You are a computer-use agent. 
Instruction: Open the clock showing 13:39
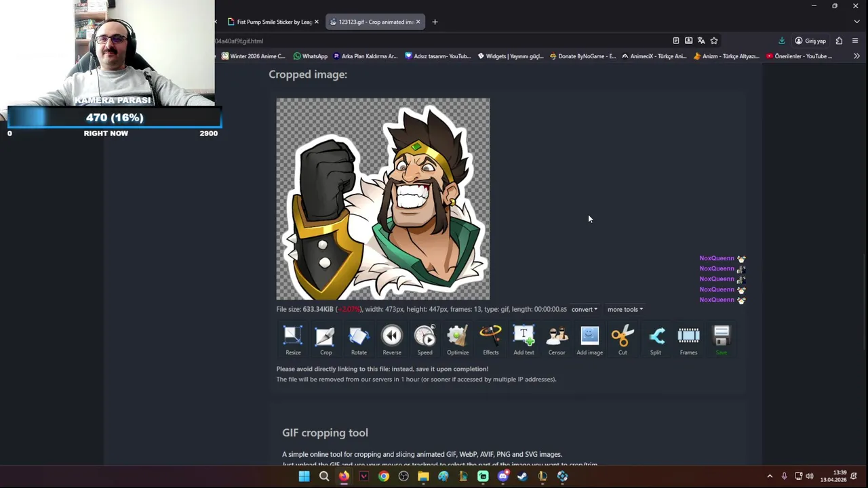pos(833,476)
